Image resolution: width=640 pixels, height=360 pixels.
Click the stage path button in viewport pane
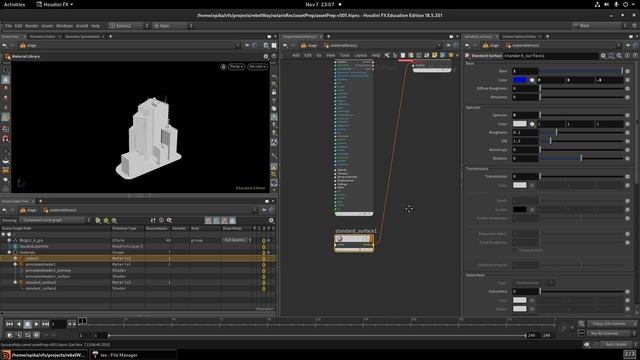point(28,45)
